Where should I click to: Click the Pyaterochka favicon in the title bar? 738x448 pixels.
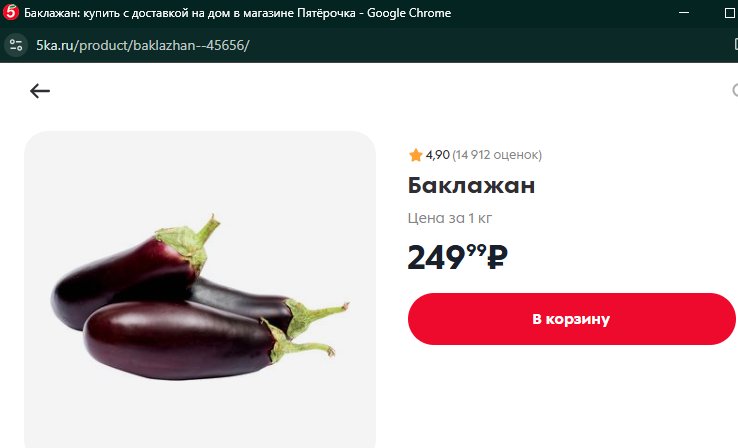coord(10,13)
